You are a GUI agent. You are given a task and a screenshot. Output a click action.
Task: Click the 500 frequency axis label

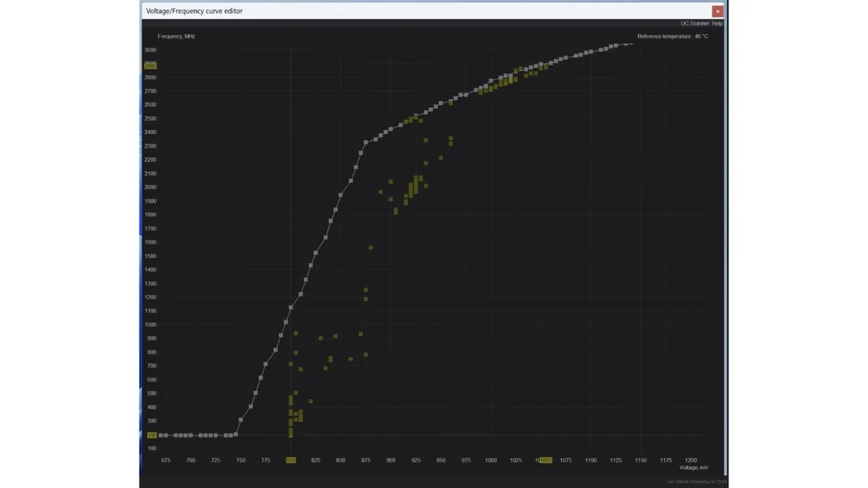[150, 393]
